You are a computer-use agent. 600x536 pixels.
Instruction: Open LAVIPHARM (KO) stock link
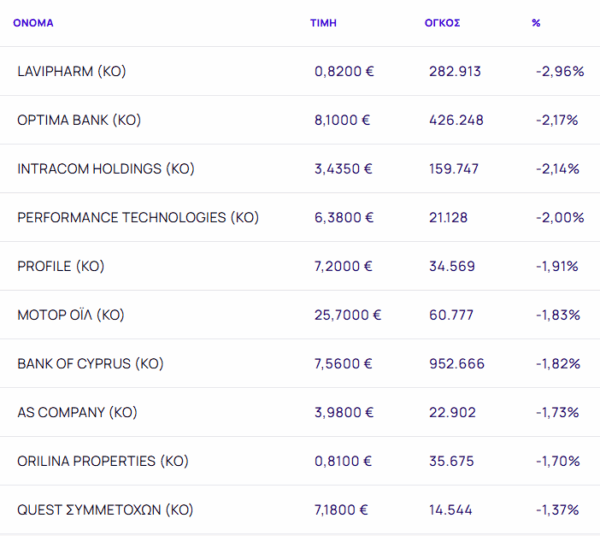point(71,72)
